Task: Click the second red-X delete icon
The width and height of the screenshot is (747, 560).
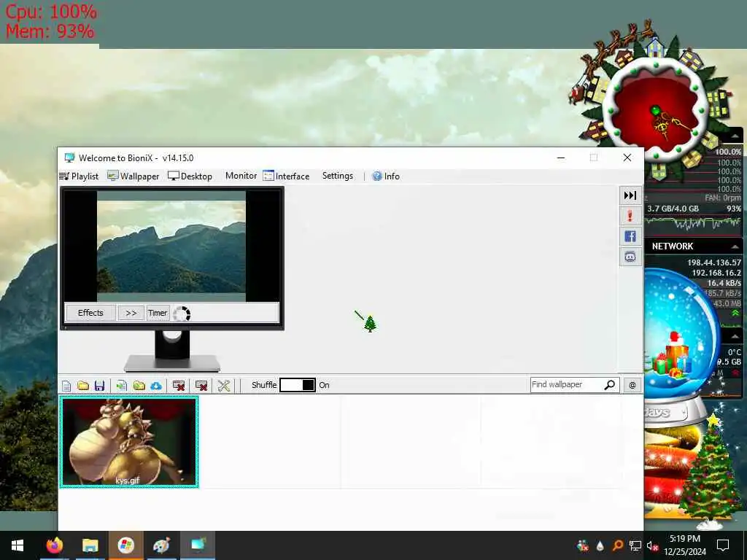Action: [x=201, y=385]
